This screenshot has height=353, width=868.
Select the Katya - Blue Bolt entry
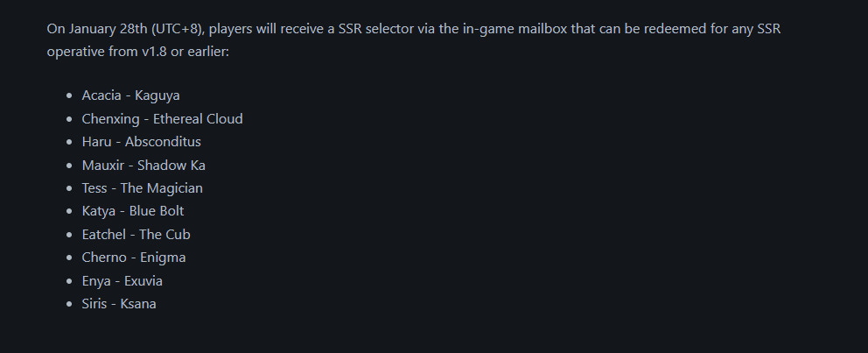coord(133,211)
